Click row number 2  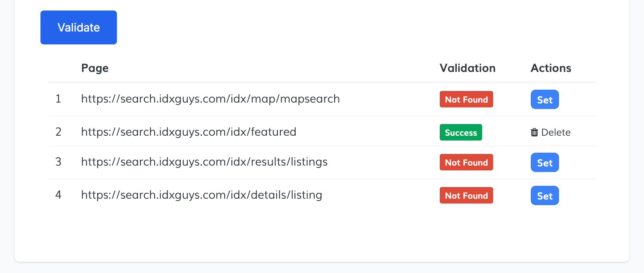coord(58,132)
